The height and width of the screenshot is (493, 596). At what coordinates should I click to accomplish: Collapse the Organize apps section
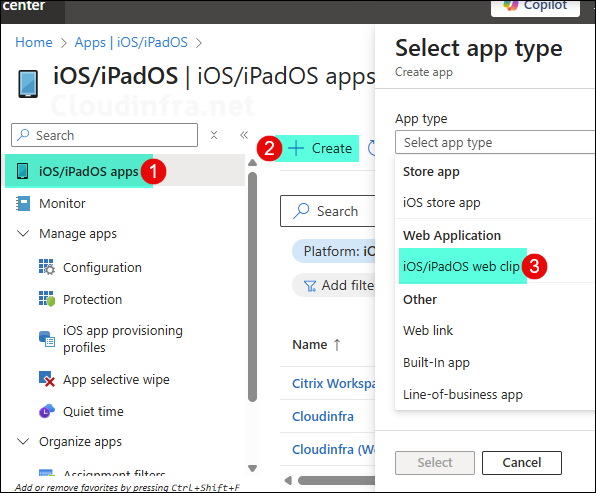click(23, 441)
